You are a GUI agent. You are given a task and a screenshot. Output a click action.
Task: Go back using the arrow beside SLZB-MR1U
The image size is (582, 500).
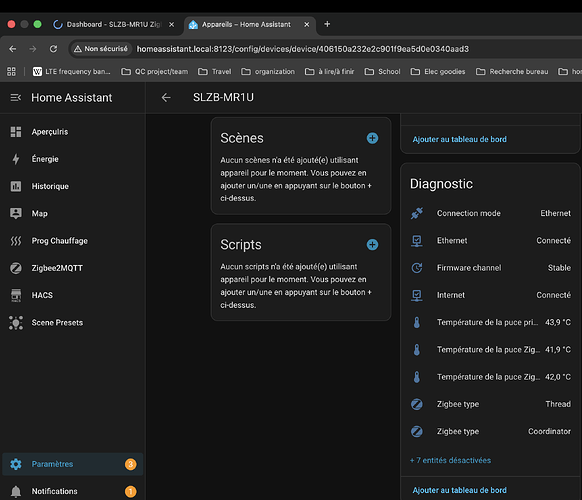point(166,98)
